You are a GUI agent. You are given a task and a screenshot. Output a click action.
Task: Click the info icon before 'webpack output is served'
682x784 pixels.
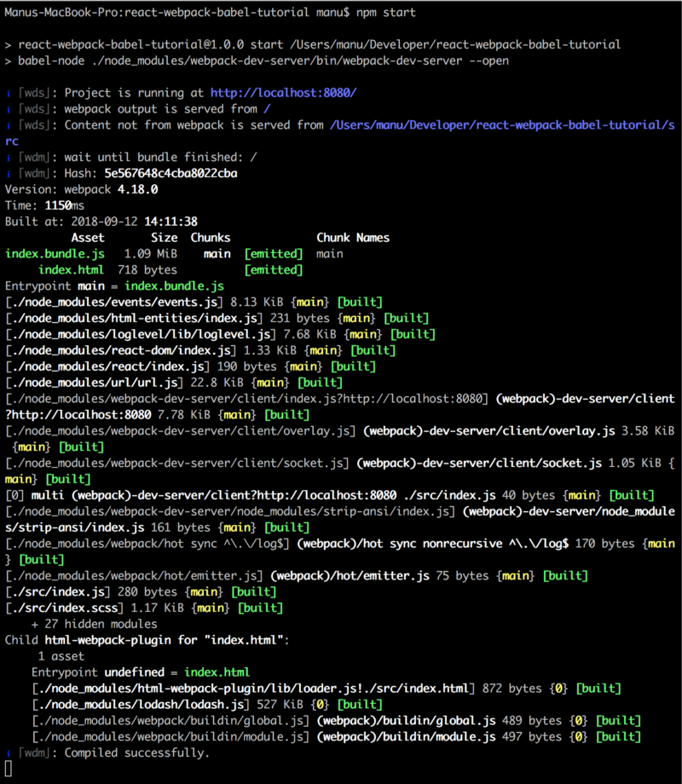9,109
